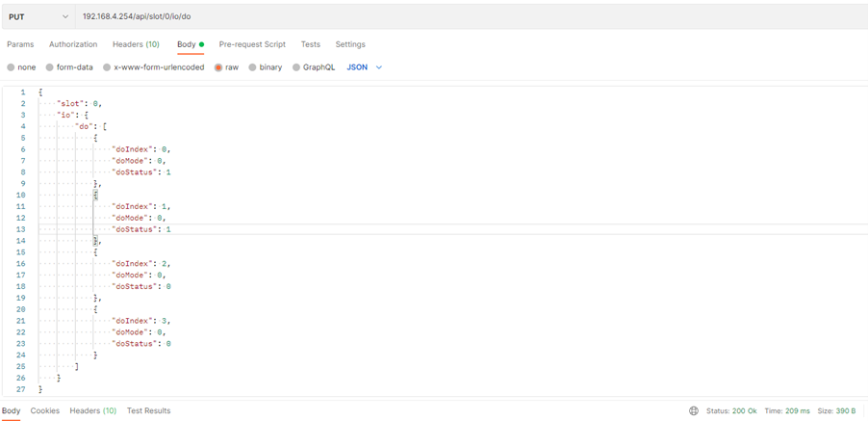868x421 pixels.
Task: Open the response Headers (10) tab
Action: pos(93,411)
